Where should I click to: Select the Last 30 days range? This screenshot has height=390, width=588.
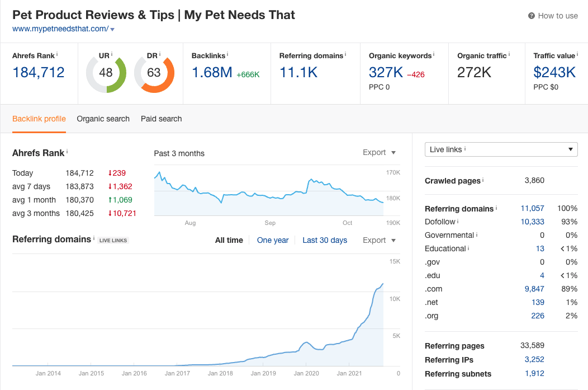pyautogui.click(x=325, y=240)
